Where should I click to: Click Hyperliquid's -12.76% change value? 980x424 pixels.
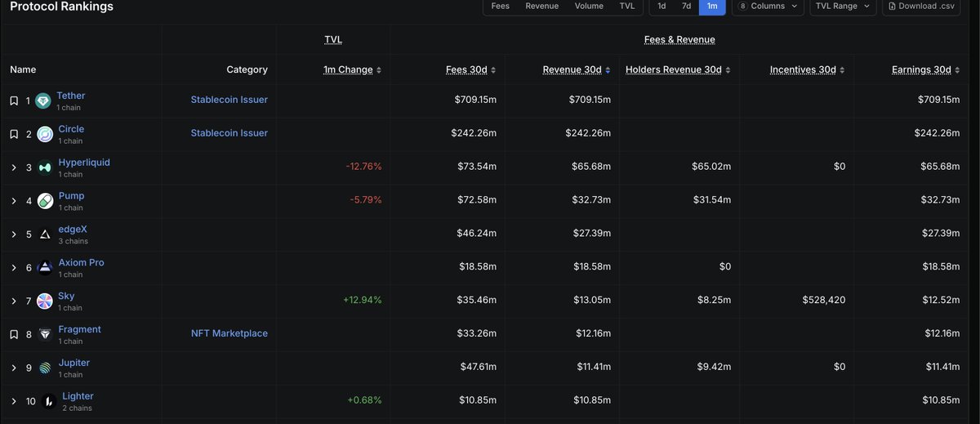point(363,167)
